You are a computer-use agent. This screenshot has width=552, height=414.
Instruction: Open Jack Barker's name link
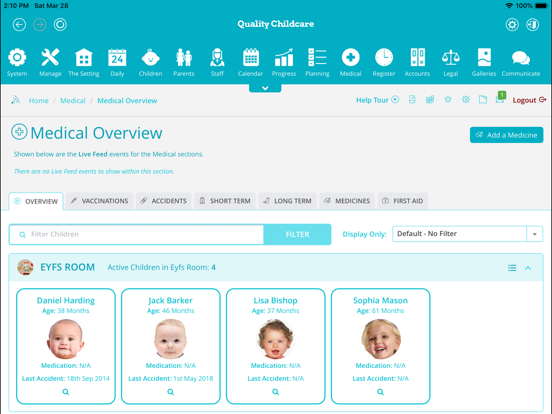coord(170,301)
